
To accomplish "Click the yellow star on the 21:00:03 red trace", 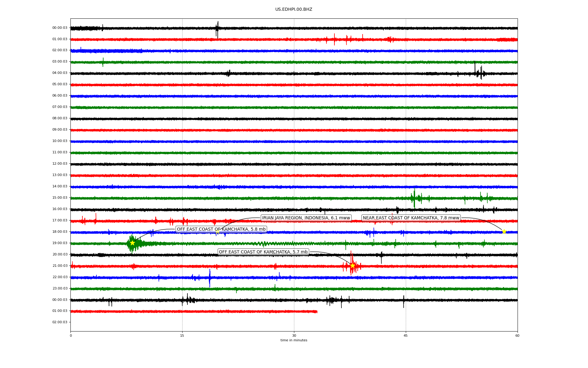I will click(352, 266).
